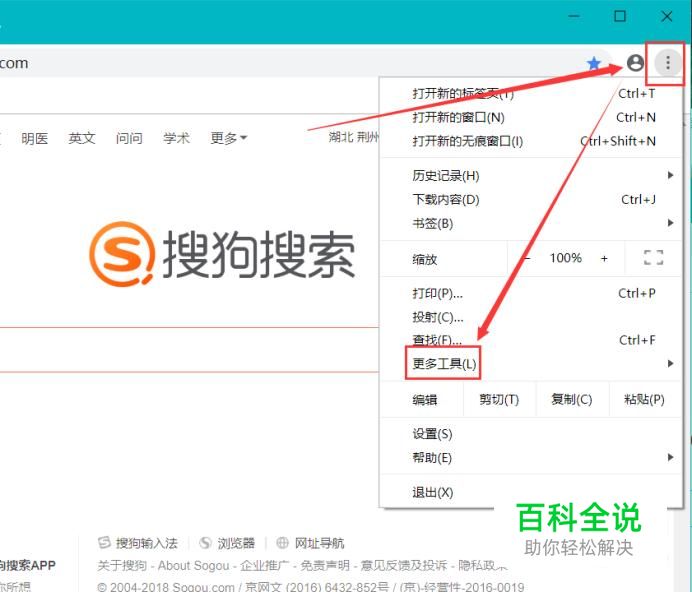The width and height of the screenshot is (692, 592).
Task: Open 设置(S) menu item
Action: coord(530,434)
